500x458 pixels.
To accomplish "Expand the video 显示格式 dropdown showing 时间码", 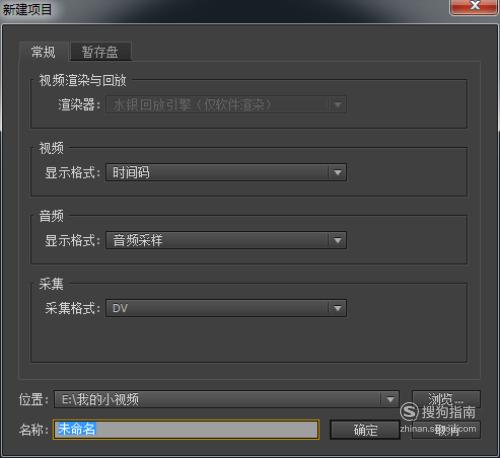I will [x=226, y=172].
